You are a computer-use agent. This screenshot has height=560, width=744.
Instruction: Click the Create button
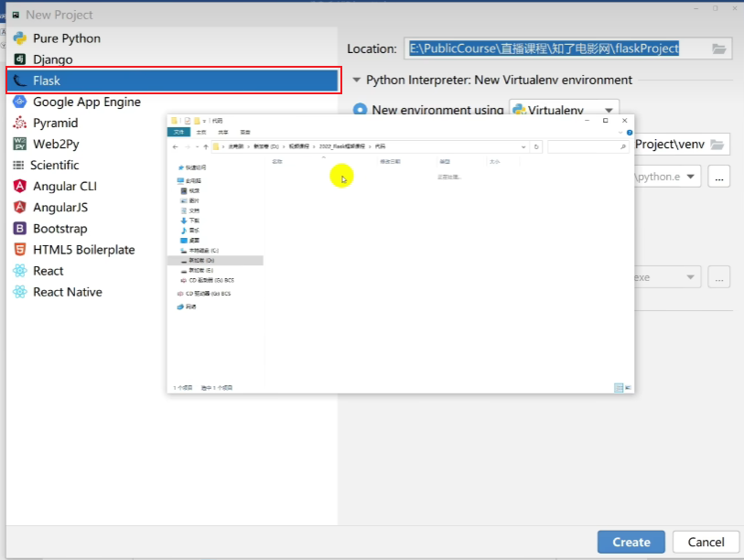(x=631, y=542)
